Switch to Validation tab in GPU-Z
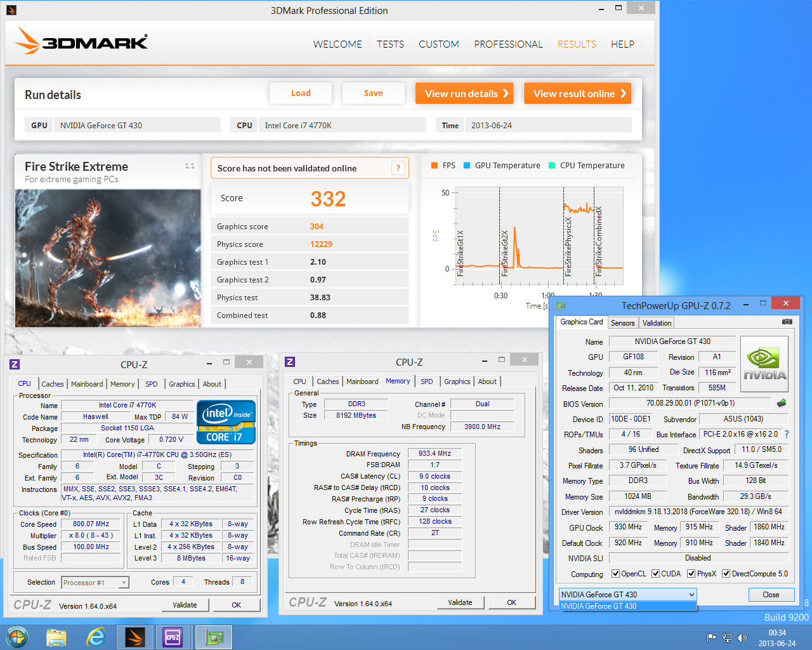This screenshot has width=812, height=650. coord(657,322)
